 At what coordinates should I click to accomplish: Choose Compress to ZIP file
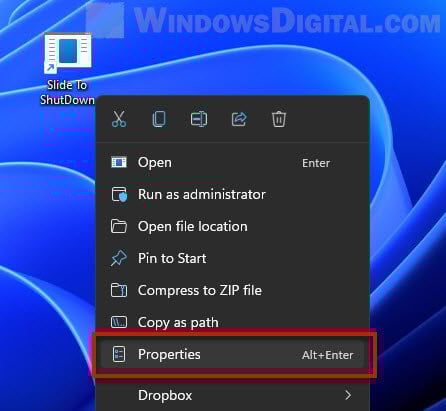(232, 290)
